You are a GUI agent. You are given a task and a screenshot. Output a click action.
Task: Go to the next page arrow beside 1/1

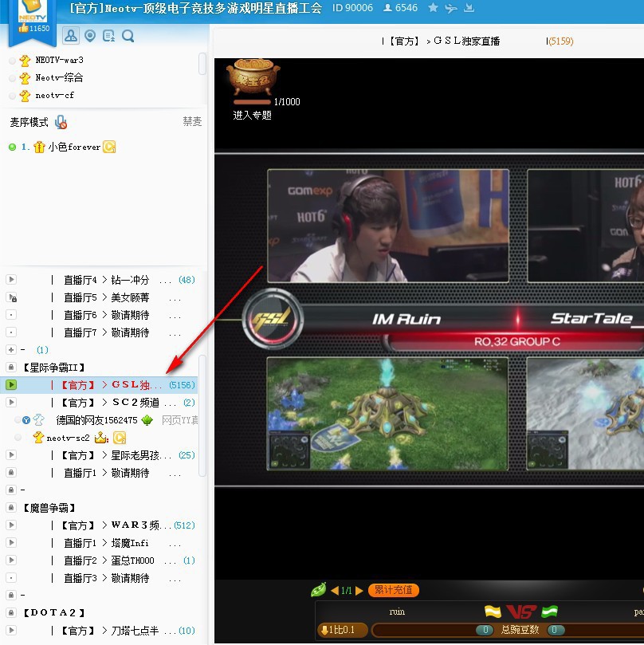tap(359, 590)
